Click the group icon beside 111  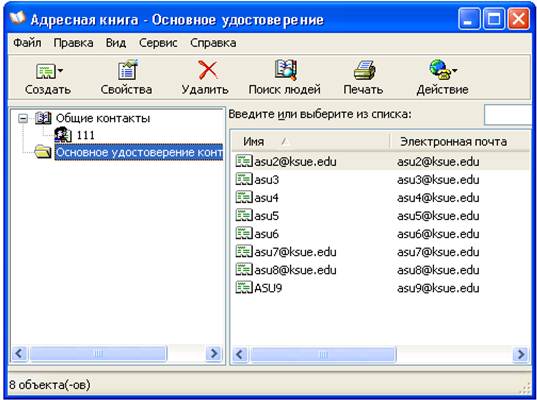coord(63,135)
